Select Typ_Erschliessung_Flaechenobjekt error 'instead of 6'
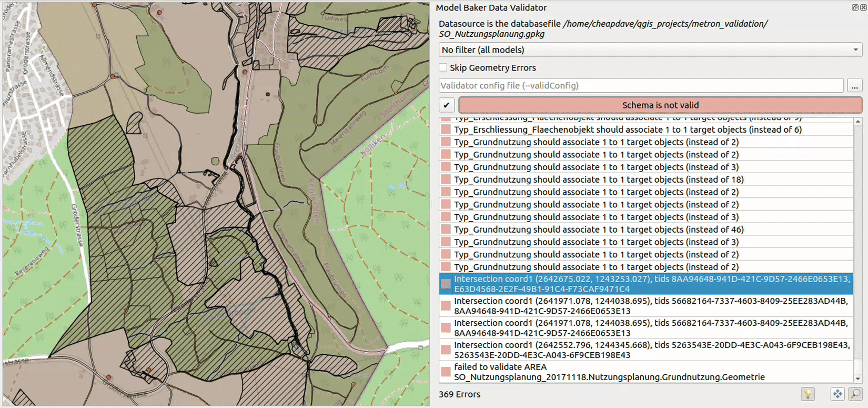Viewport: 868px width, 408px height. [627, 130]
